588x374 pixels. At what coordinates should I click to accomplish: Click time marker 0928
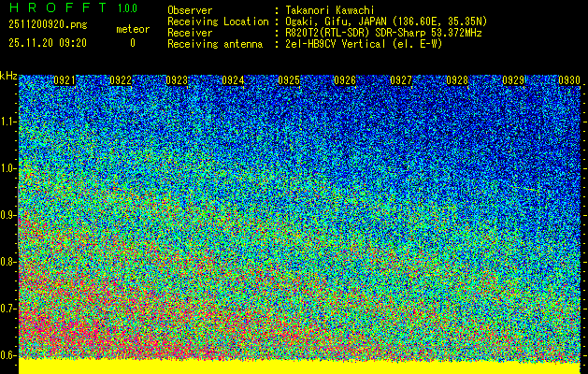[457, 80]
